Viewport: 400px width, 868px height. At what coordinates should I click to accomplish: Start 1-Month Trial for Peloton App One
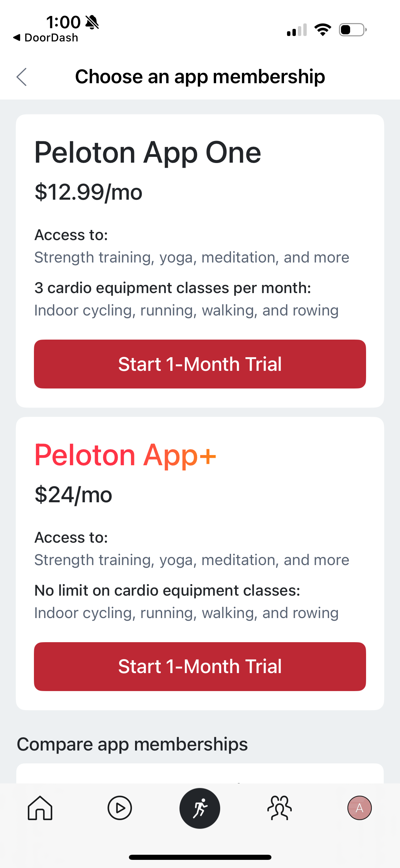pos(200,363)
